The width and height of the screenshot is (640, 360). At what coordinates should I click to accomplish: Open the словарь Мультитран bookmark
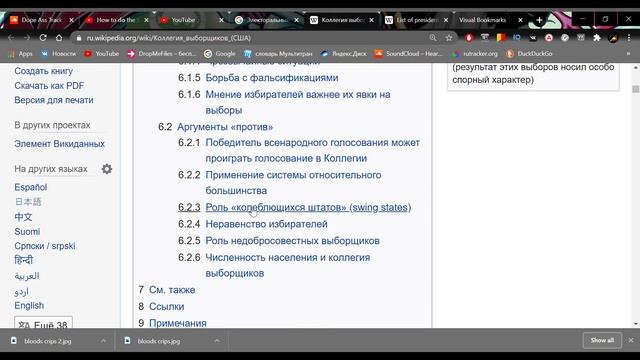278,54
